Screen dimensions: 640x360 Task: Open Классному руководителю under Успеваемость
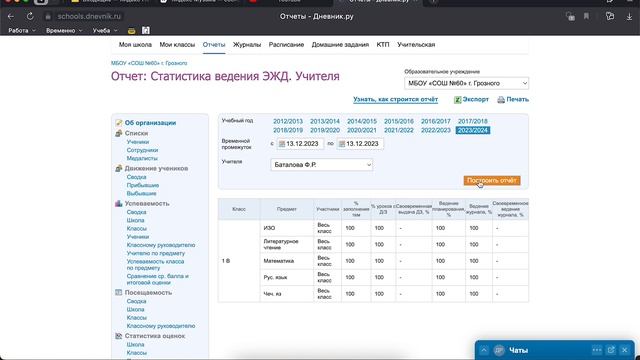pyautogui.click(x=161, y=245)
